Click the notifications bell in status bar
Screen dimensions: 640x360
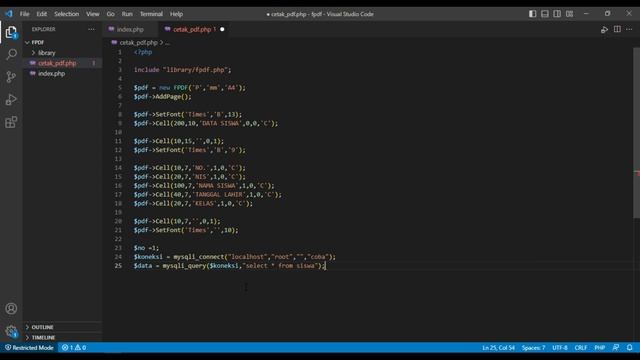pyautogui.click(x=629, y=348)
